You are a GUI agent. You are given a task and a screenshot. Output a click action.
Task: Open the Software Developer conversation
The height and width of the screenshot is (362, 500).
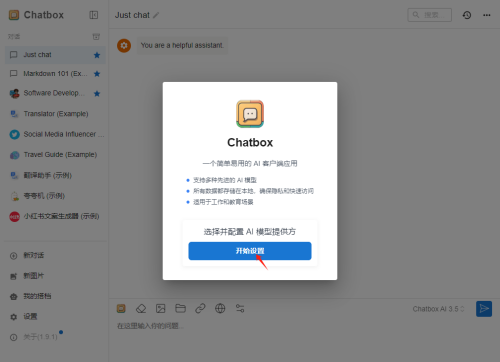(x=55, y=93)
